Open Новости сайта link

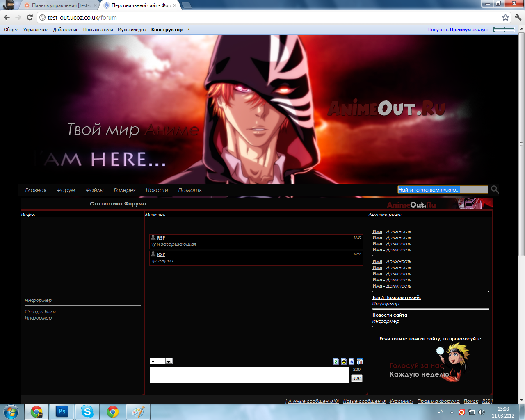(x=390, y=315)
